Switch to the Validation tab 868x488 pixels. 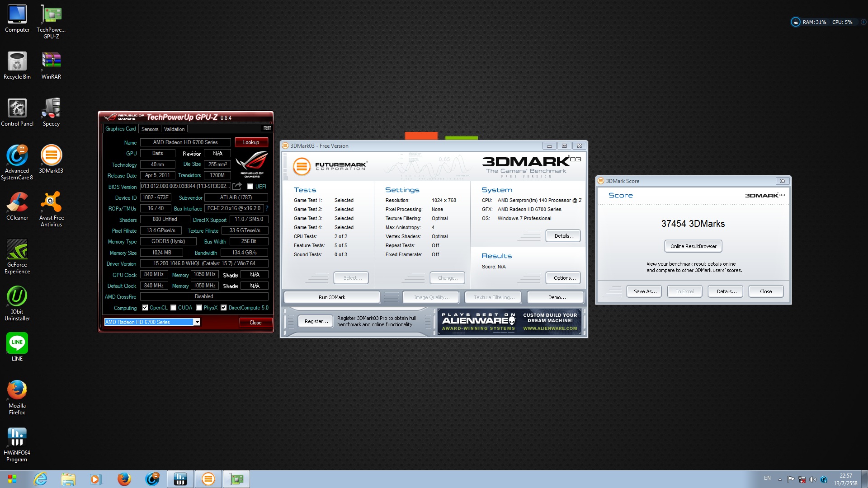(x=174, y=129)
